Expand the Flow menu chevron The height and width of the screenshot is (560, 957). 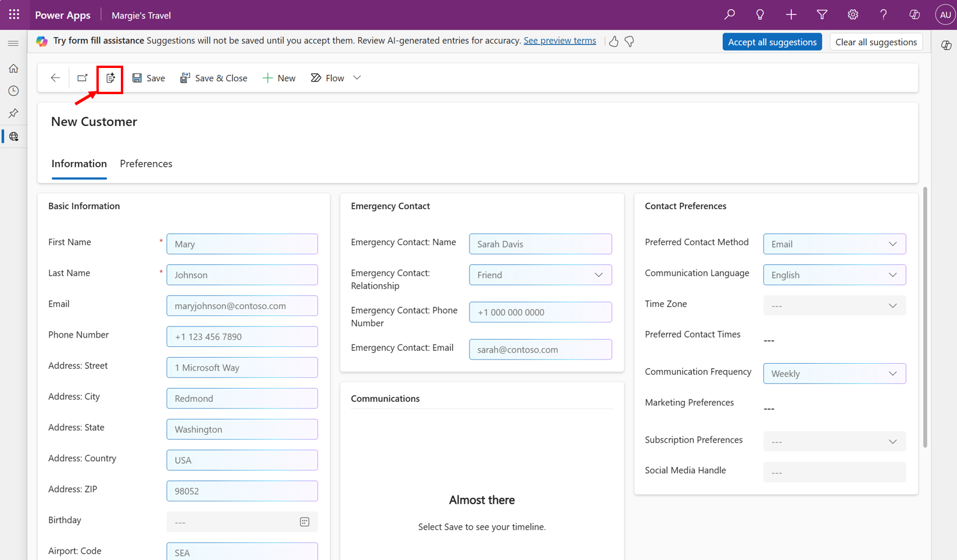pyautogui.click(x=357, y=78)
